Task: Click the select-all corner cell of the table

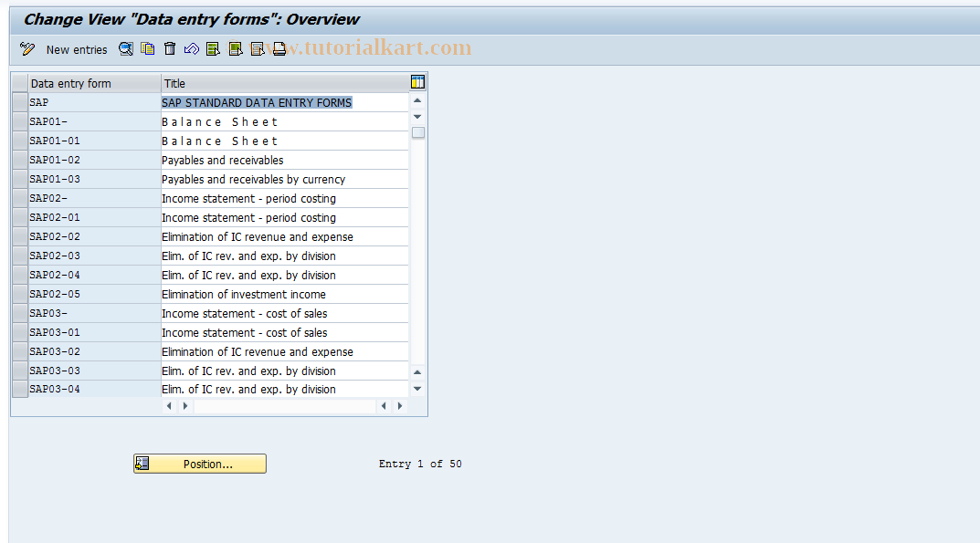Action: (20, 83)
